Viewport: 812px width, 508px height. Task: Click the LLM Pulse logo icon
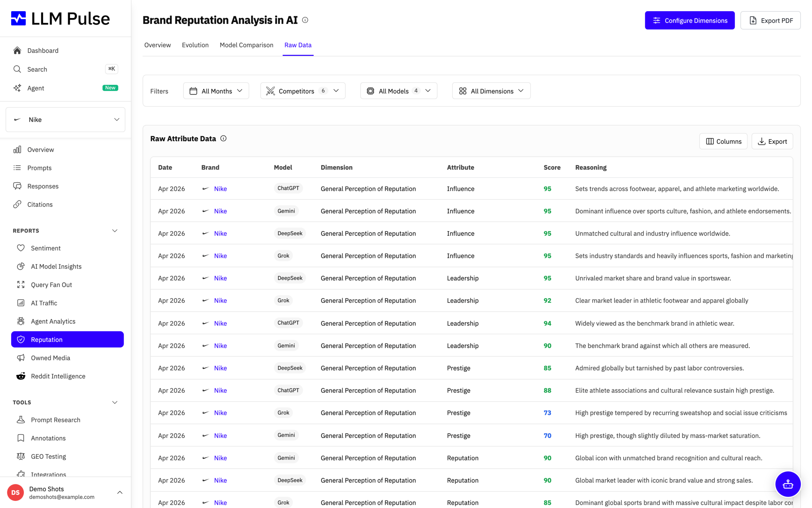coord(18,18)
